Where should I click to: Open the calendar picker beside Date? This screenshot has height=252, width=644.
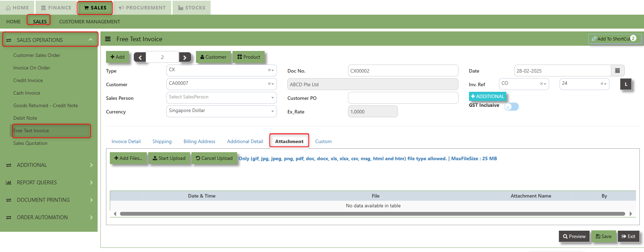(x=618, y=71)
